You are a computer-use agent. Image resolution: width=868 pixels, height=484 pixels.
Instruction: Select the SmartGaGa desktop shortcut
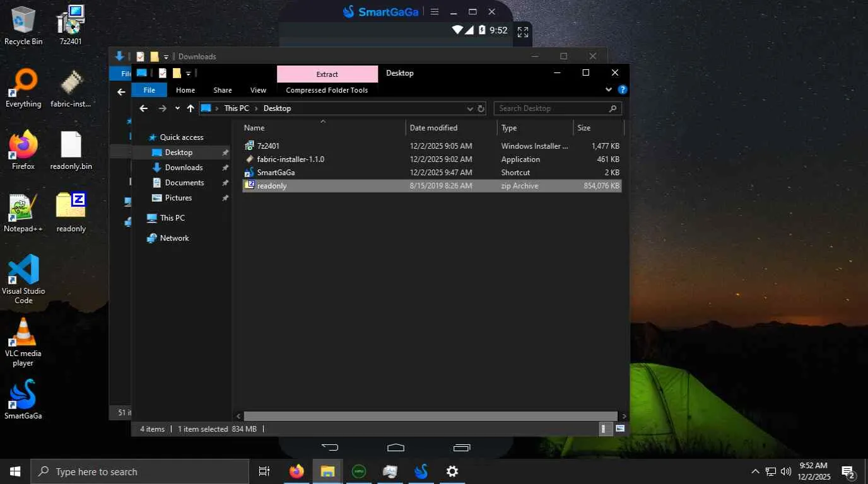(23, 400)
